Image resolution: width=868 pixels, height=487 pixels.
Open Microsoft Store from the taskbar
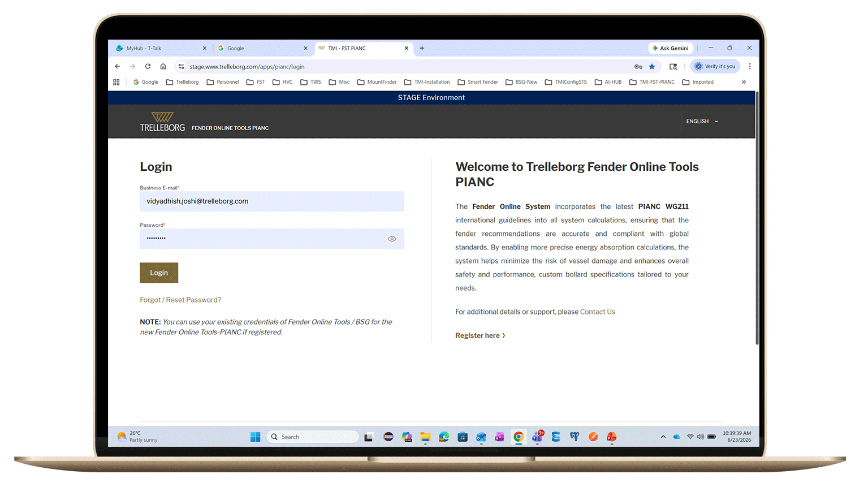coord(463,437)
